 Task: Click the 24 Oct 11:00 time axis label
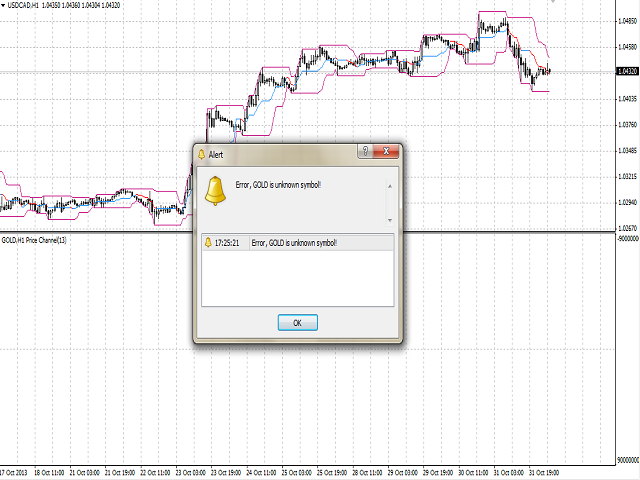point(261,473)
